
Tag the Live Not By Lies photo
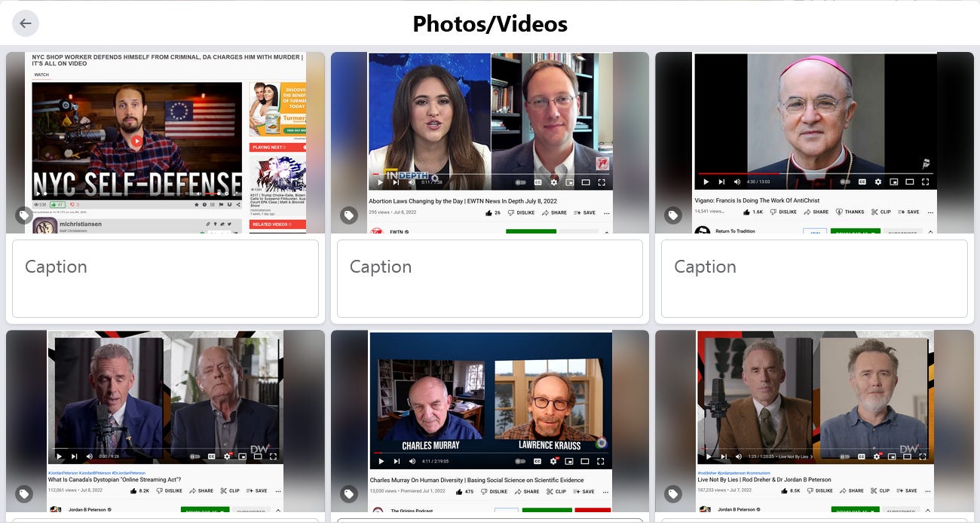673,494
